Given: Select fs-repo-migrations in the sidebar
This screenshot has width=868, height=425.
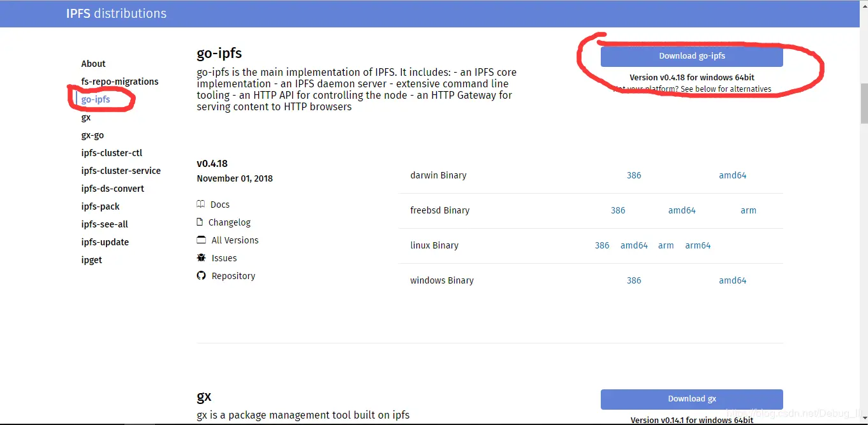Looking at the screenshot, I should [120, 82].
